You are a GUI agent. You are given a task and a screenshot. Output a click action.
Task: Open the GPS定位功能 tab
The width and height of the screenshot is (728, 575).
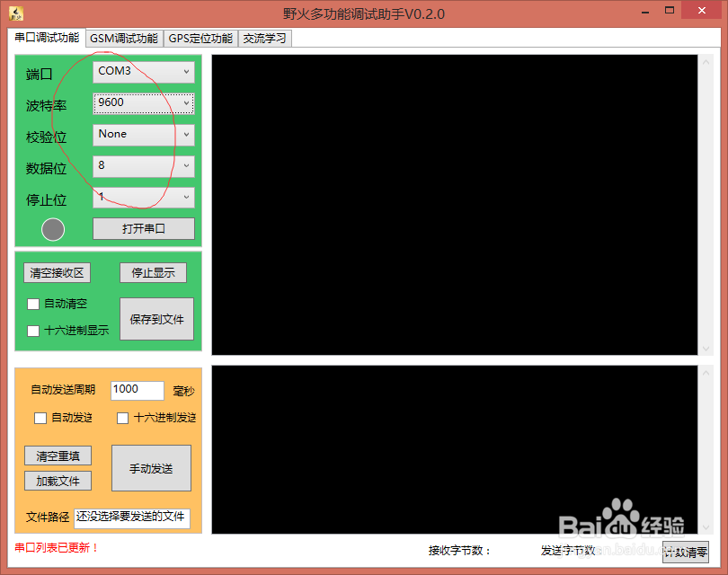[x=200, y=39]
